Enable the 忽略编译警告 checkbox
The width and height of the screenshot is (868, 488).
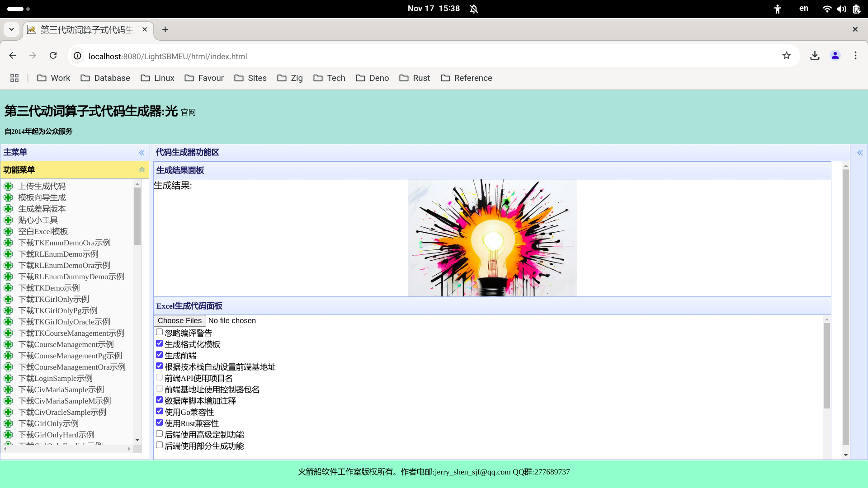[159, 332]
